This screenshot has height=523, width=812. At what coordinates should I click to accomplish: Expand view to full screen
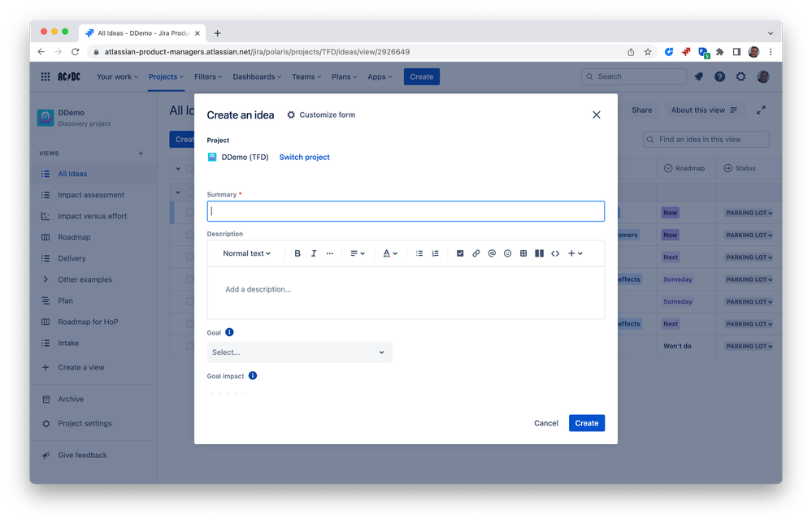(x=761, y=110)
